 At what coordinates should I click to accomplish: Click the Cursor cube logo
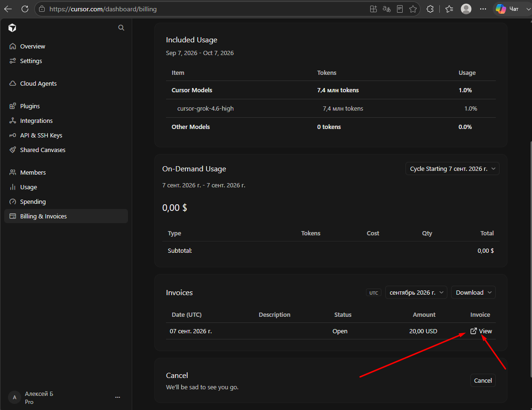pos(12,28)
